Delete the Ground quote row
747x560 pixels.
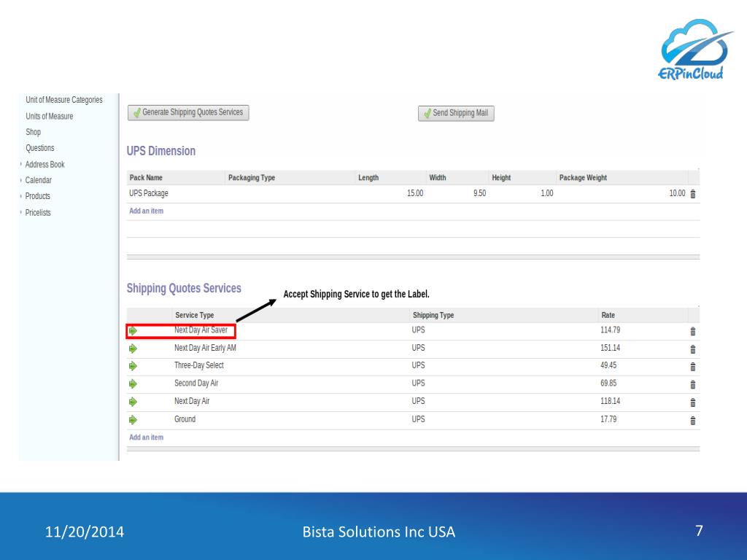(x=693, y=421)
